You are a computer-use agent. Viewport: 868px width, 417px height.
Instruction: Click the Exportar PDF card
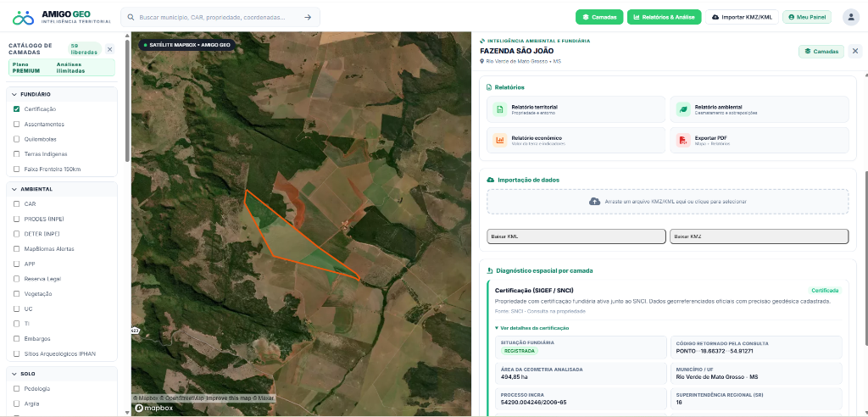[759, 140]
